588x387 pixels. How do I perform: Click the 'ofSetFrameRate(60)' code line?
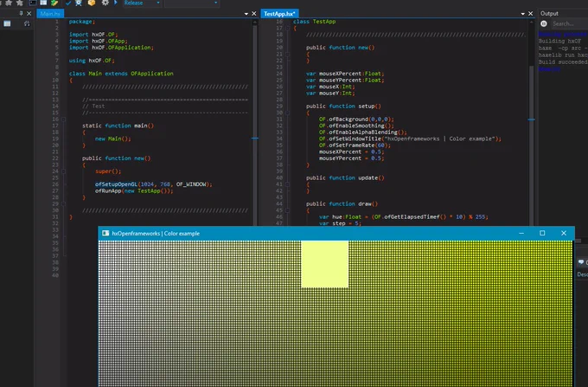click(355, 145)
